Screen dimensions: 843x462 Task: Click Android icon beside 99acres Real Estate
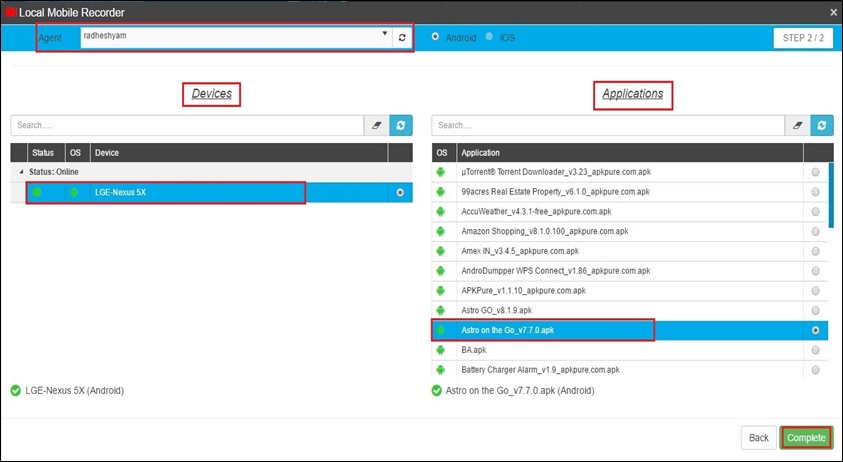(x=441, y=192)
